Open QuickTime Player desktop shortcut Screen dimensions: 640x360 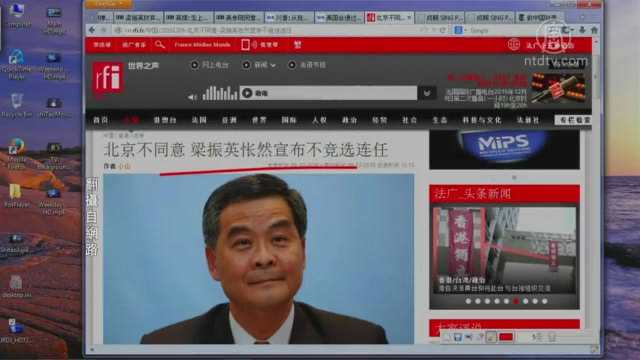pos(16,64)
